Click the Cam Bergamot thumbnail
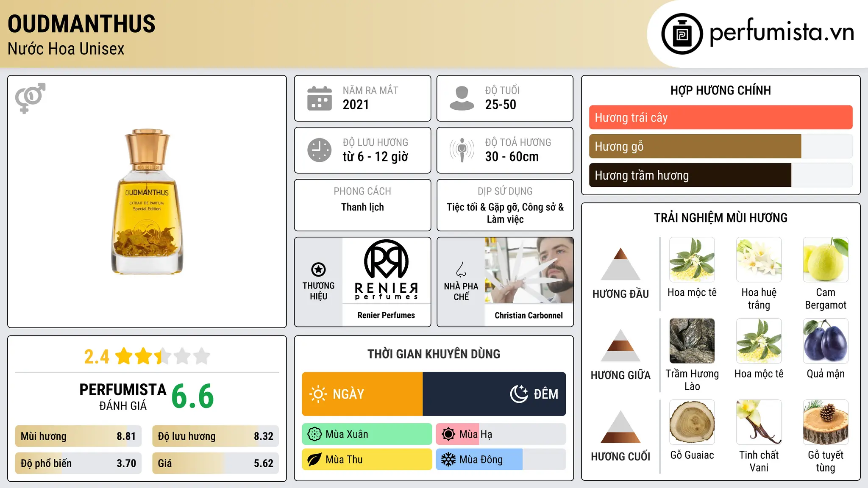The height and width of the screenshot is (488, 868). click(826, 260)
